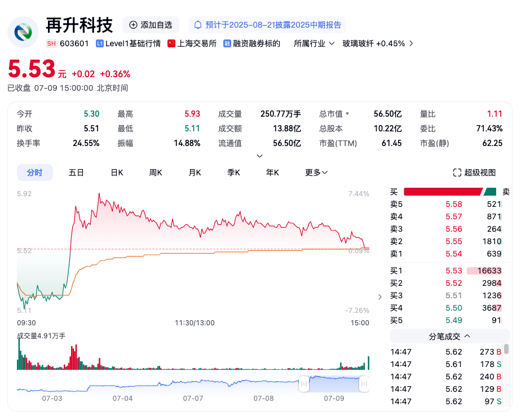The width and height of the screenshot is (521, 420).
Task: Click the 市盈(TTM) value 61.45
Action: point(392,143)
